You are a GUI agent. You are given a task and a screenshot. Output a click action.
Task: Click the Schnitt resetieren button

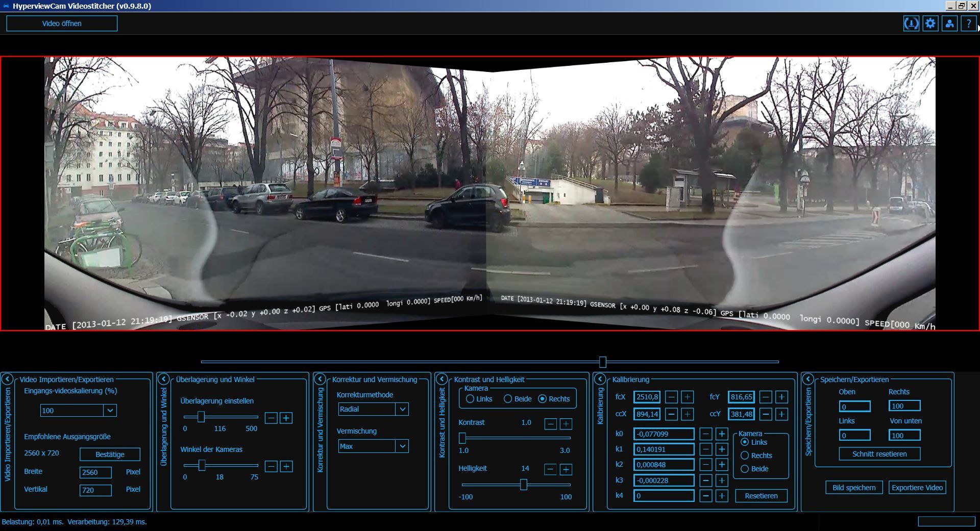tap(879, 454)
